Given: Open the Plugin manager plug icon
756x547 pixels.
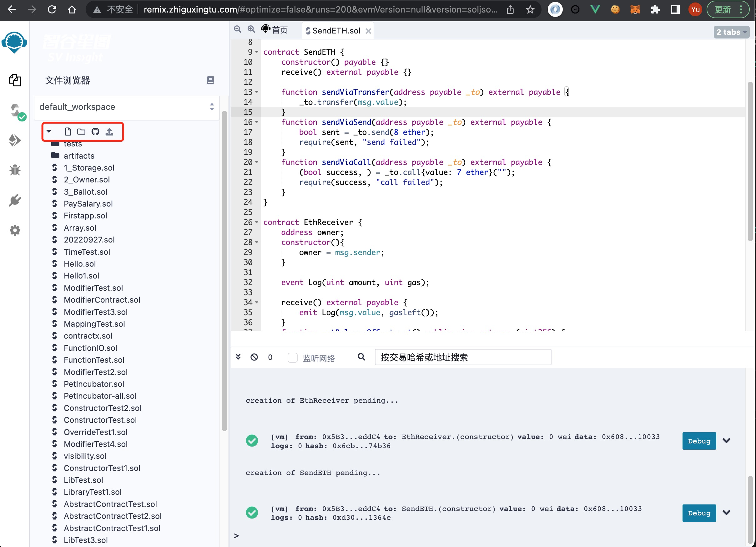Looking at the screenshot, I should (x=15, y=200).
